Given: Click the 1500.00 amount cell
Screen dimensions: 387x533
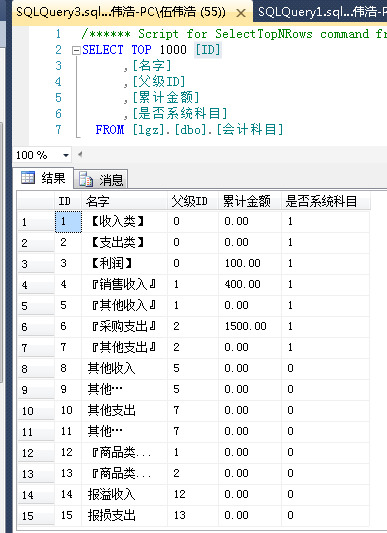Looking at the screenshot, I should pos(250,327).
